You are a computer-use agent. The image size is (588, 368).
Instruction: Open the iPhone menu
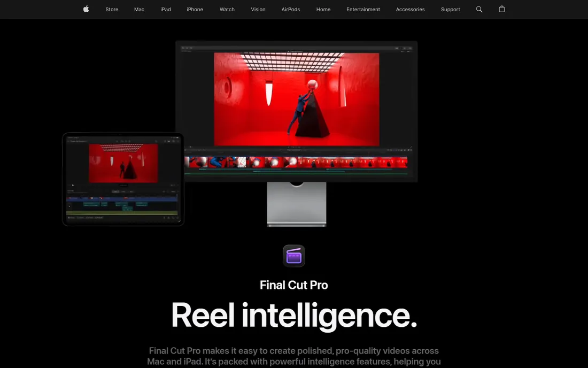pyautogui.click(x=195, y=10)
